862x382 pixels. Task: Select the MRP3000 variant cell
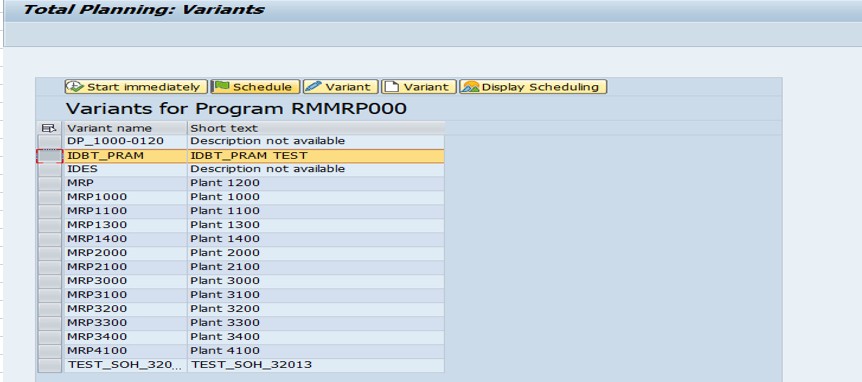click(126, 281)
